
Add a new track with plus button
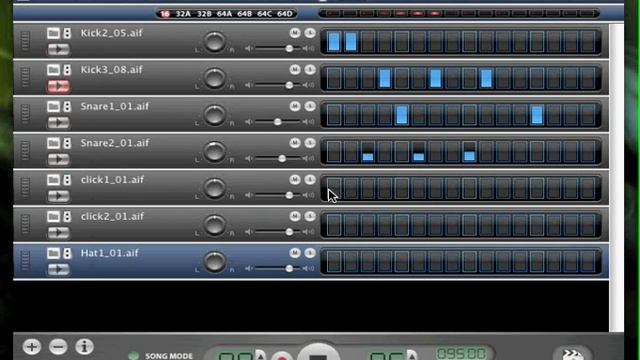[x=32, y=347]
